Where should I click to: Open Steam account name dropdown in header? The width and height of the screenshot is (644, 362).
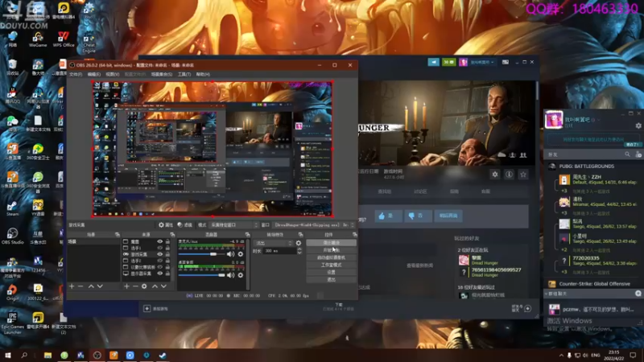[481, 62]
